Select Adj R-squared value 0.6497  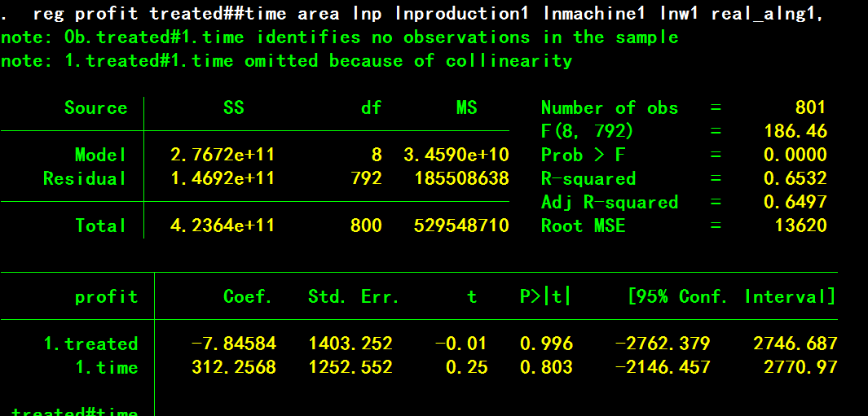point(795,203)
